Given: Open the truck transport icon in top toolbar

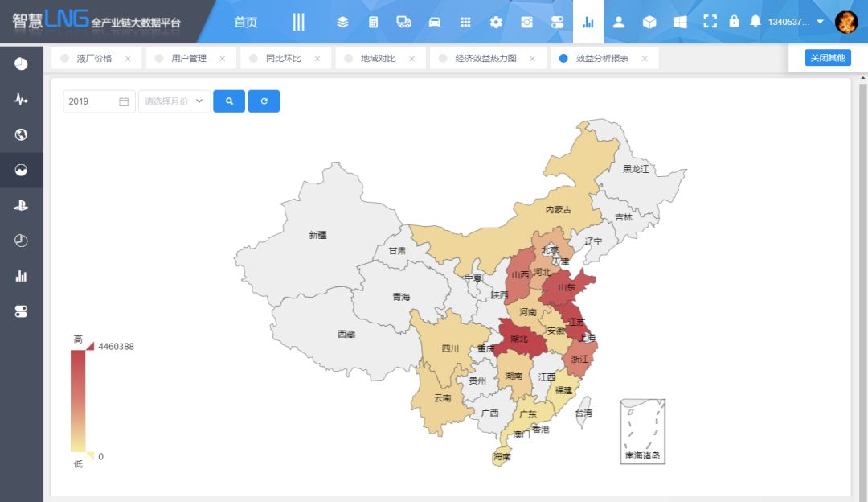Looking at the screenshot, I should 404,22.
